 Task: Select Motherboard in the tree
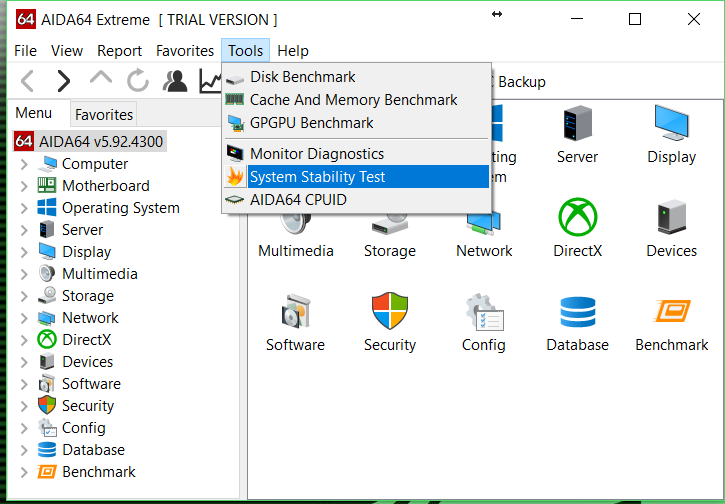106,186
